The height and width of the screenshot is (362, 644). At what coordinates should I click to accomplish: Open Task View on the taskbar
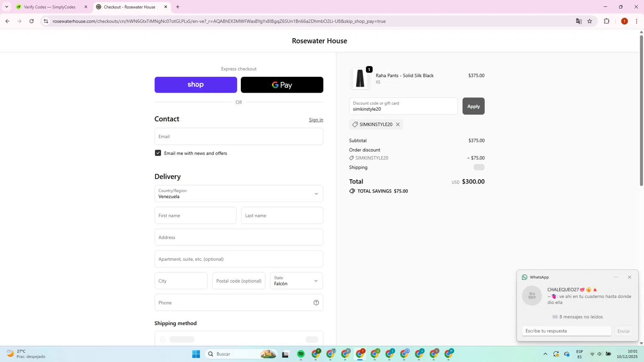pos(286,354)
